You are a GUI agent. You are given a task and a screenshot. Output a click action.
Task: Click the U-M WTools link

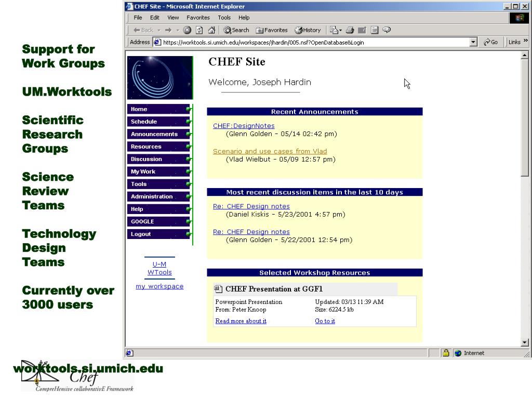(x=159, y=269)
